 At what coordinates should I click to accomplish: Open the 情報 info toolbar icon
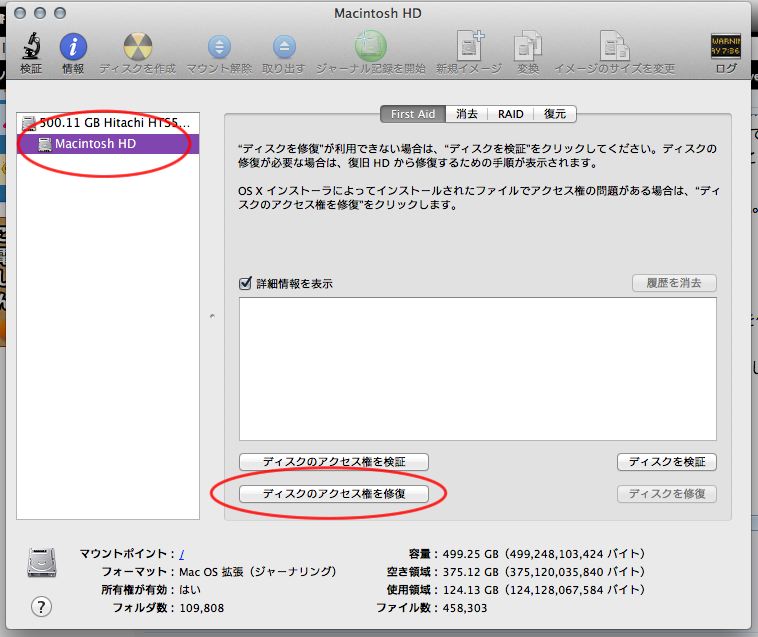pos(73,47)
